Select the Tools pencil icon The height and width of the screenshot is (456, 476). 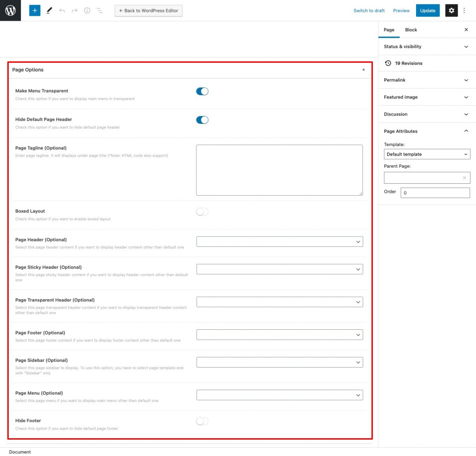coord(49,10)
